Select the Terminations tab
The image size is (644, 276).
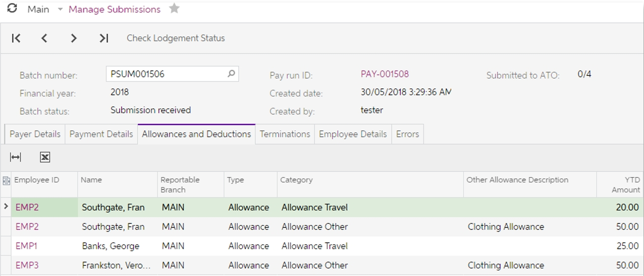285,134
